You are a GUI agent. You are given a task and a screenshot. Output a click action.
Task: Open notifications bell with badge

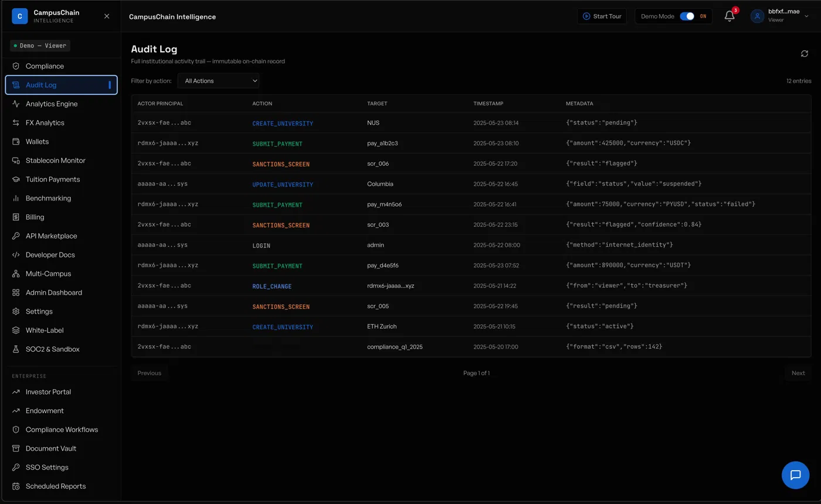pos(730,16)
